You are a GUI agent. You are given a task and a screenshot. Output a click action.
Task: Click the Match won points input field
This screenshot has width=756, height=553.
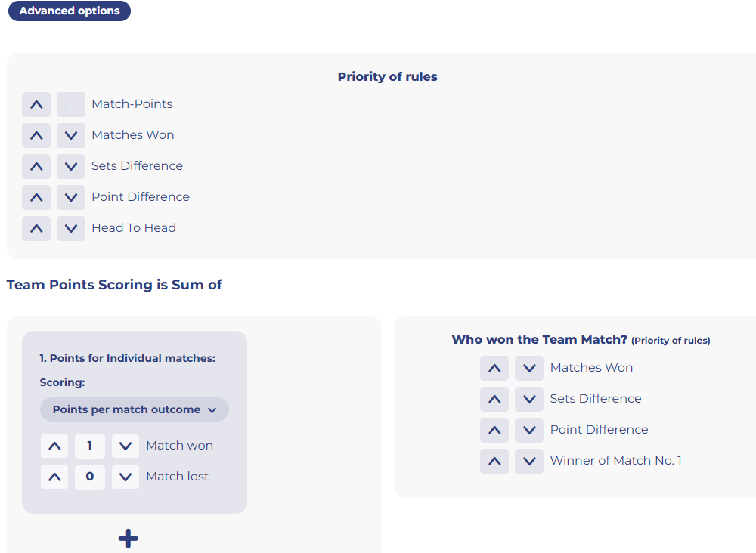click(90, 446)
